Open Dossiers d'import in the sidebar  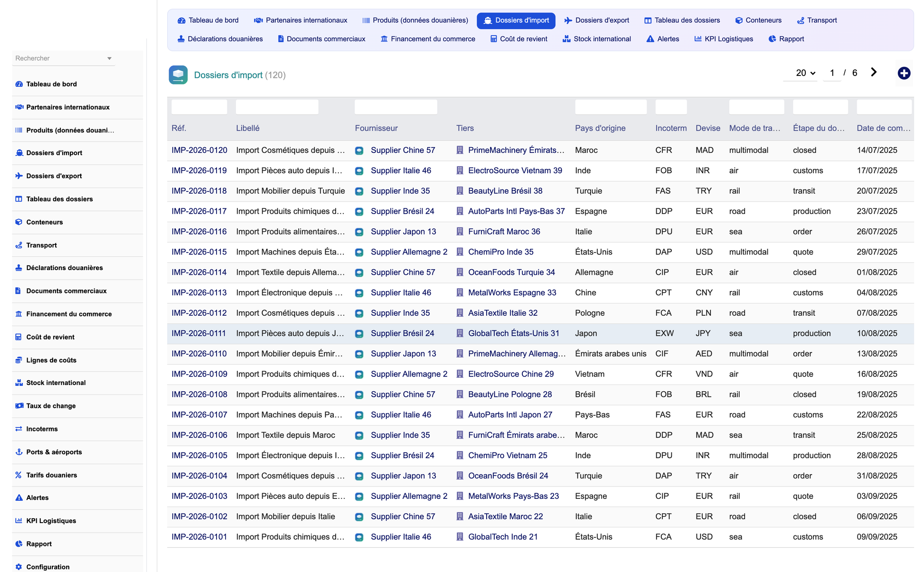[54, 153]
